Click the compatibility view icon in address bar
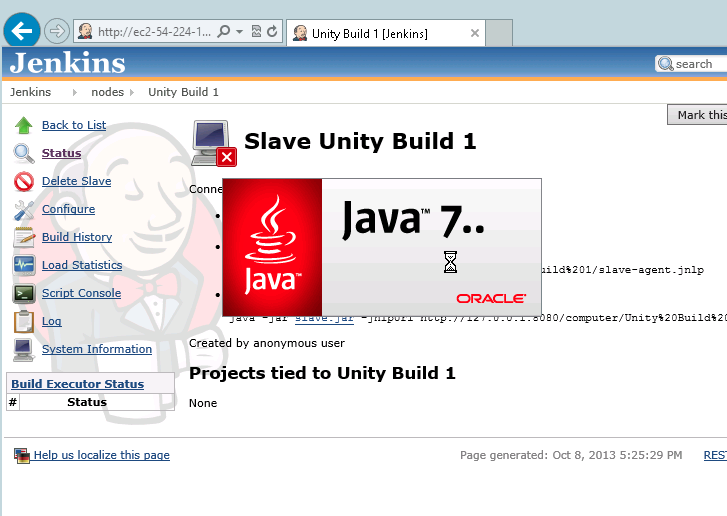The image size is (727, 516). click(x=256, y=31)
